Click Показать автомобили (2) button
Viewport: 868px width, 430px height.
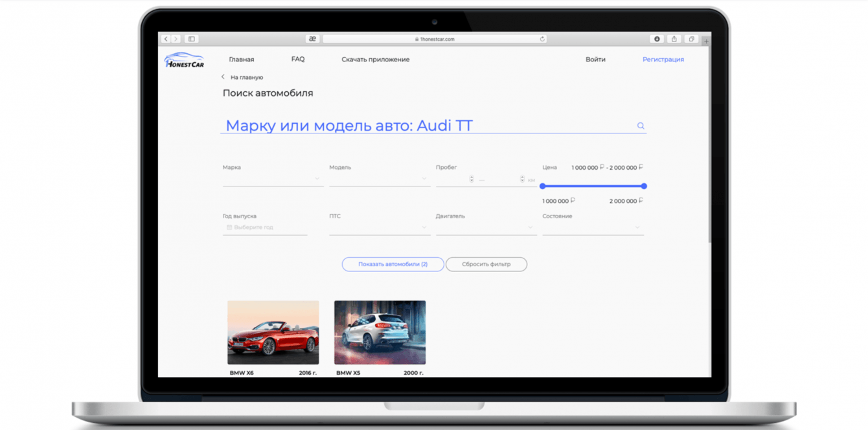[x=393, y=264]
